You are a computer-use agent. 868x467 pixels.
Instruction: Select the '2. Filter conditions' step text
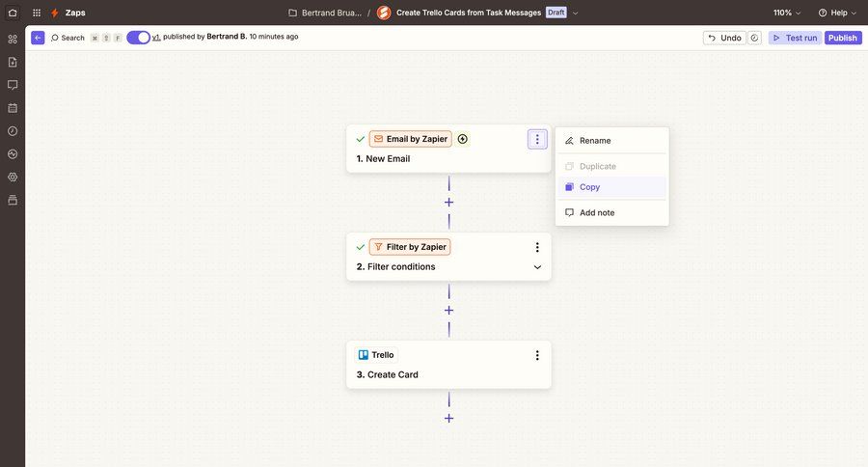[395, 267]
